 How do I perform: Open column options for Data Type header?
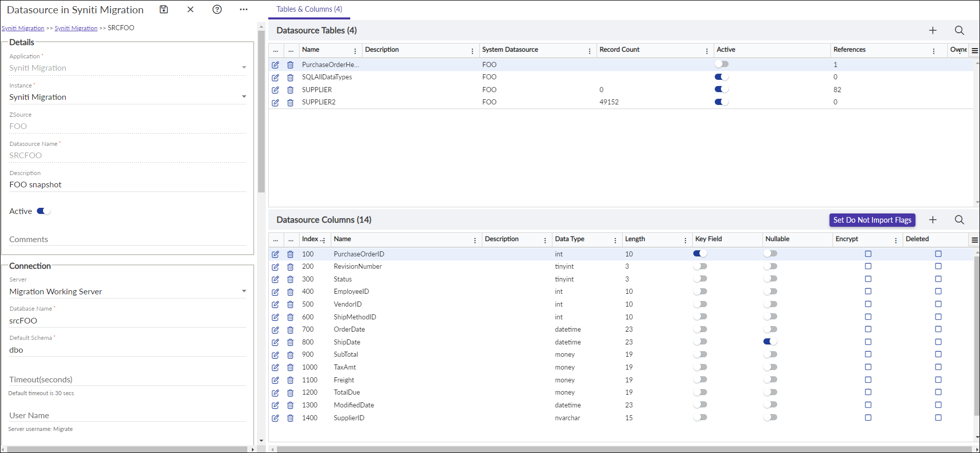(x=615, y=240)
